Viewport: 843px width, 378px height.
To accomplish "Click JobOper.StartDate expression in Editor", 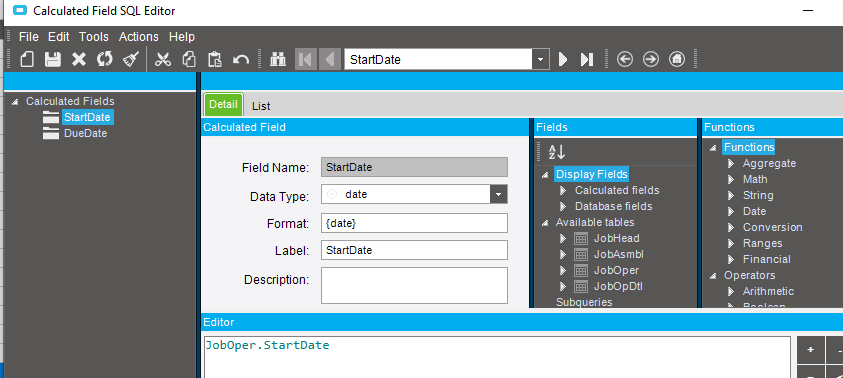I will (267, 345).
